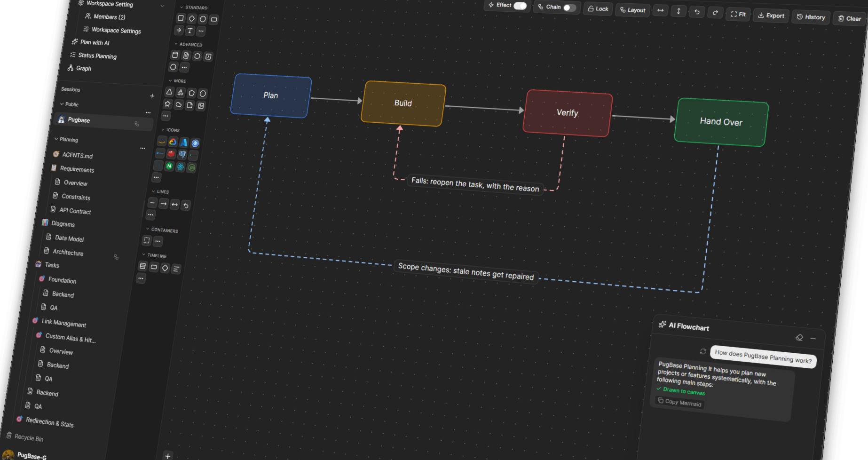Undo the last canvas action
Screen dimensions: 868x460
pos(697,12)
